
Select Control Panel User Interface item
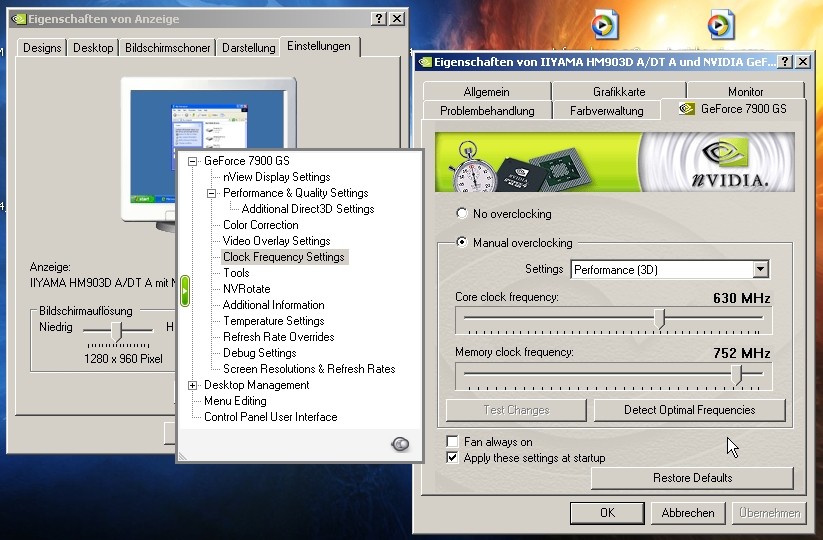click(271, 417)
